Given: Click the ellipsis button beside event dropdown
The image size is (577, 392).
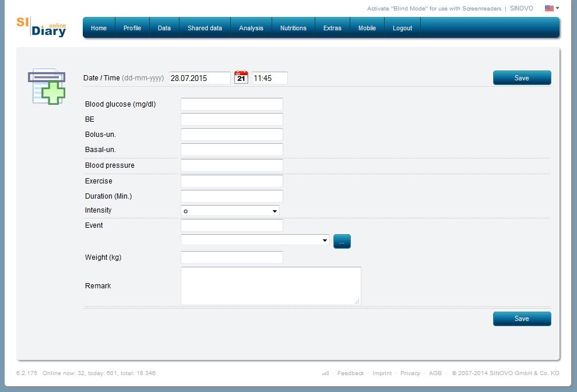Looking at the screenshot, I should click(342, 241).
